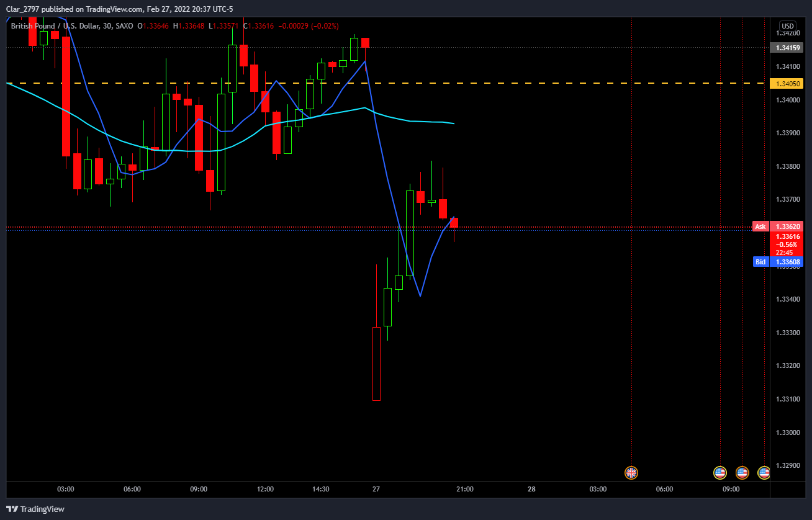Viewport: 812px width, 520px height.
Task: Click the TradingView logo at bottom left
Action: (35, 509)
